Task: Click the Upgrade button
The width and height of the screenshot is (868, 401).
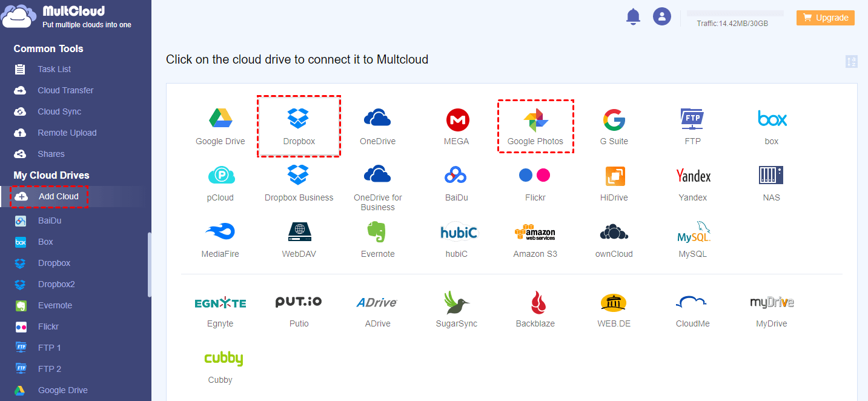Action: pyautogui.click(x=826, y=18)
